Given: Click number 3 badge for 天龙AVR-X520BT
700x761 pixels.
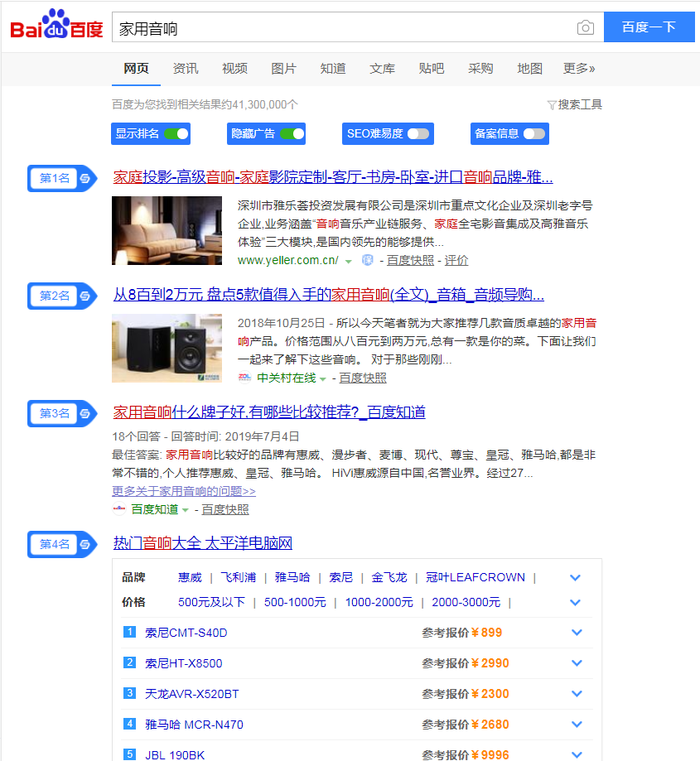Looking at the screenshot, I should tap(129, 693).
